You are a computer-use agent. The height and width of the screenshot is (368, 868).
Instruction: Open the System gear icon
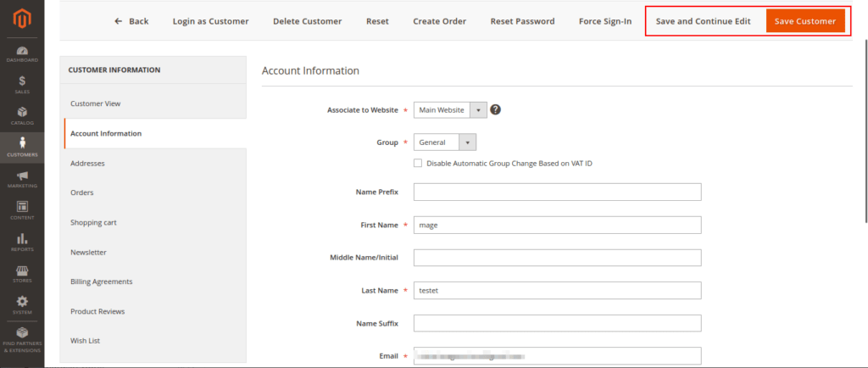[22, 304]
